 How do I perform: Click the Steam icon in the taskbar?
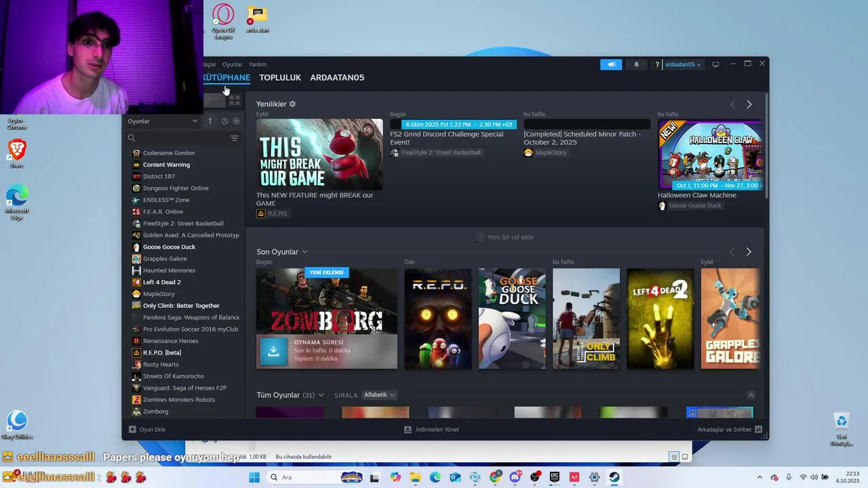[614, 477]
